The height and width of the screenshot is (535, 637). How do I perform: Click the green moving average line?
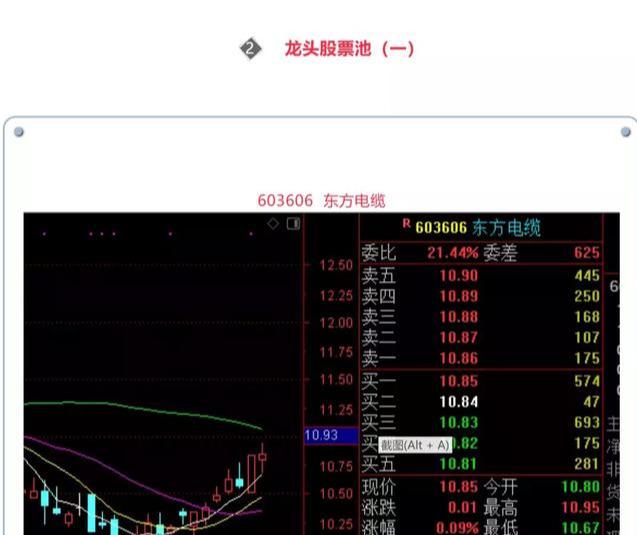(x=142, y=409)
